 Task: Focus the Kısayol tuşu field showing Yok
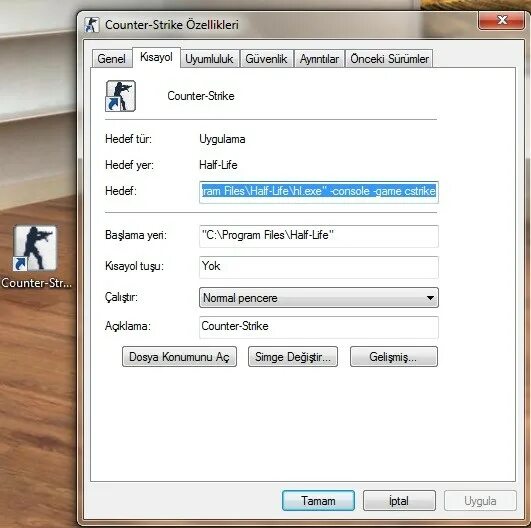(x=319, y=267)
